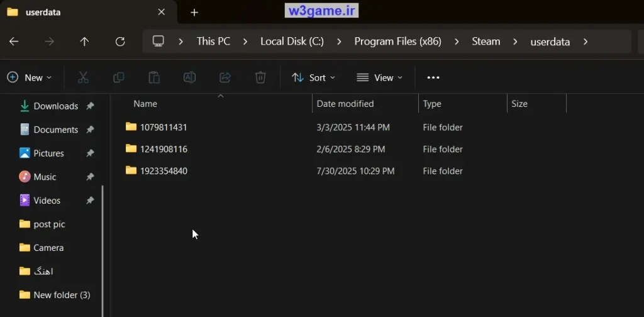Navigate to Steam breadcrumb
The height and width of the screenshot is (317, 644).
click(x=486, y=42)
